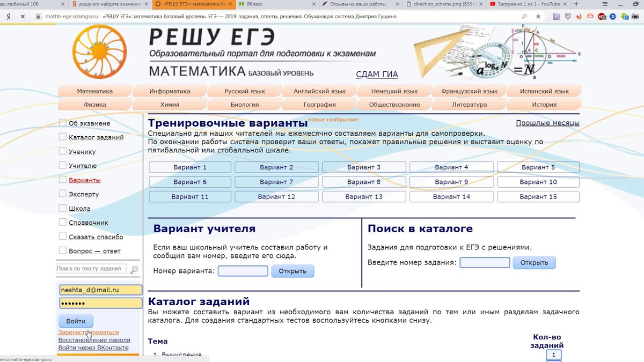Open the Восстановление пароля link
Viewport: 644px width, 362px height.
pos(94,340)
